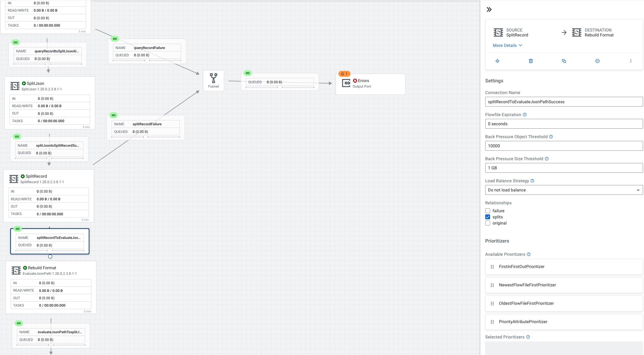This screenshot has height=355, width=644.
Task: Click the bring-to-front overlapping squares icon
Action: 564,61
